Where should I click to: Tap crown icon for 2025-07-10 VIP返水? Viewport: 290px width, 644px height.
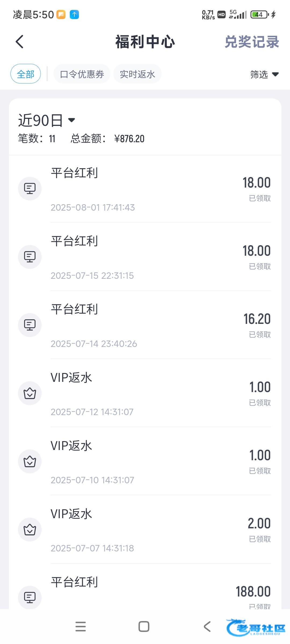(x=30, y=461)
